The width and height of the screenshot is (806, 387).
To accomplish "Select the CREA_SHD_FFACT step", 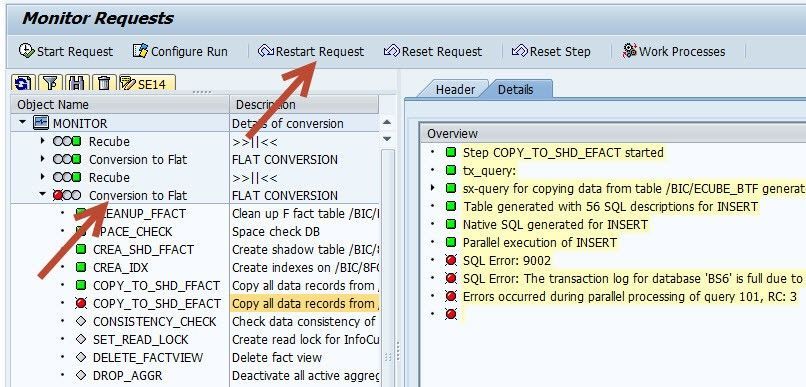I will 143,250.
